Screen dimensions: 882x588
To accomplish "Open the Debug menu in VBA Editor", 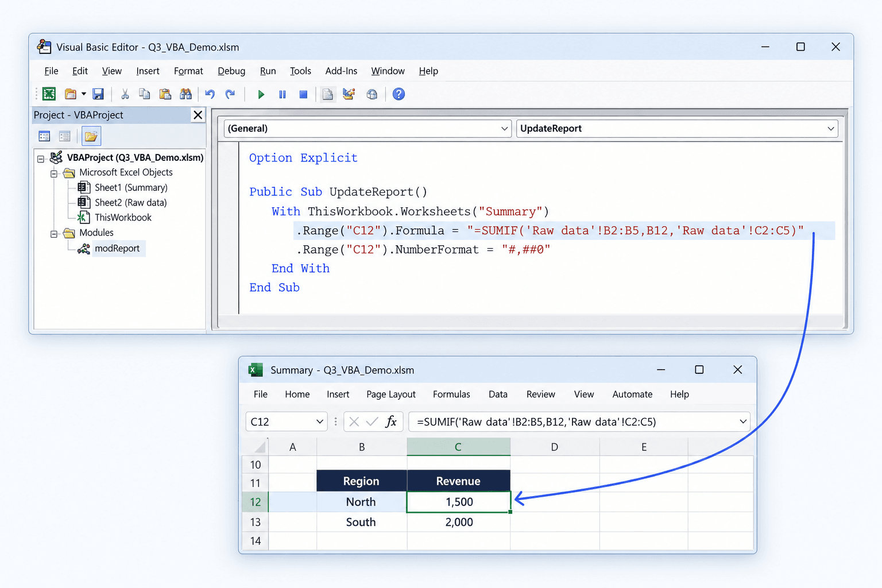I will [x=231, y=71].
